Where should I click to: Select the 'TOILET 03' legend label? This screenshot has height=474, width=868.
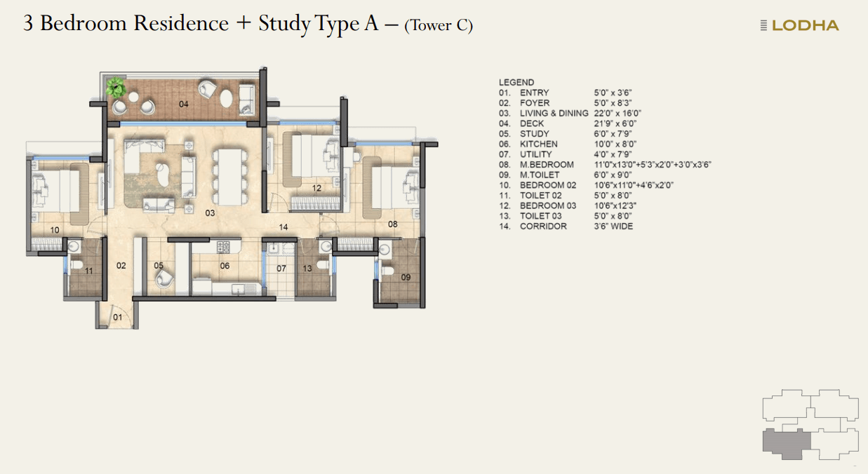(541, 216)
